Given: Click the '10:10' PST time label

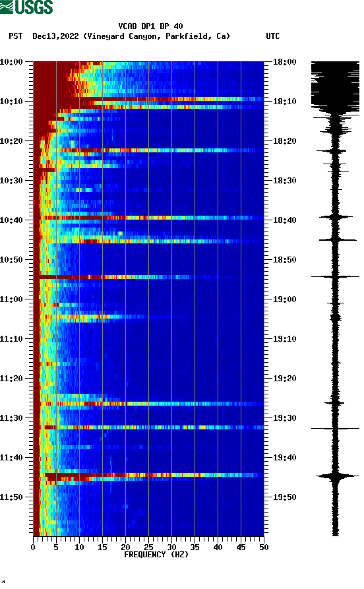Looking at the screenshot, I should (11, 102).
